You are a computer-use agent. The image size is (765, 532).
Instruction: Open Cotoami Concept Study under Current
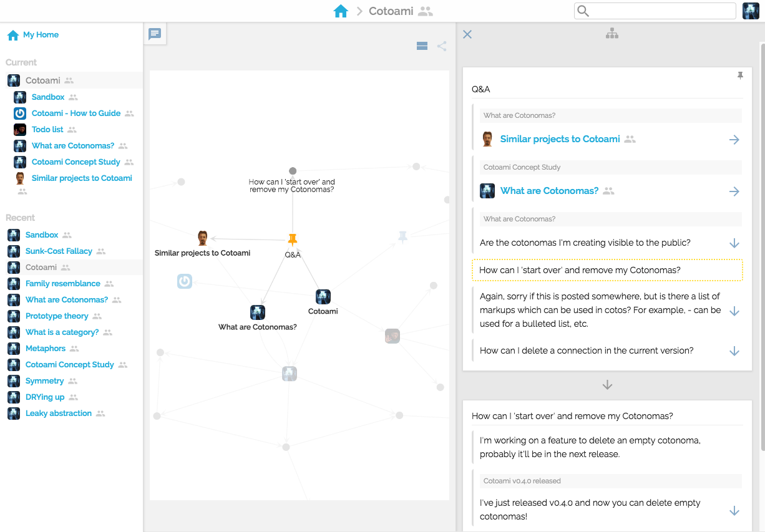pyautogui.click(x=76, y=162)
